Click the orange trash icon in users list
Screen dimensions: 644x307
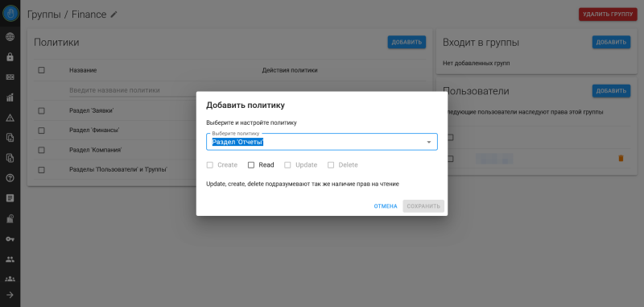pos(621,158)
